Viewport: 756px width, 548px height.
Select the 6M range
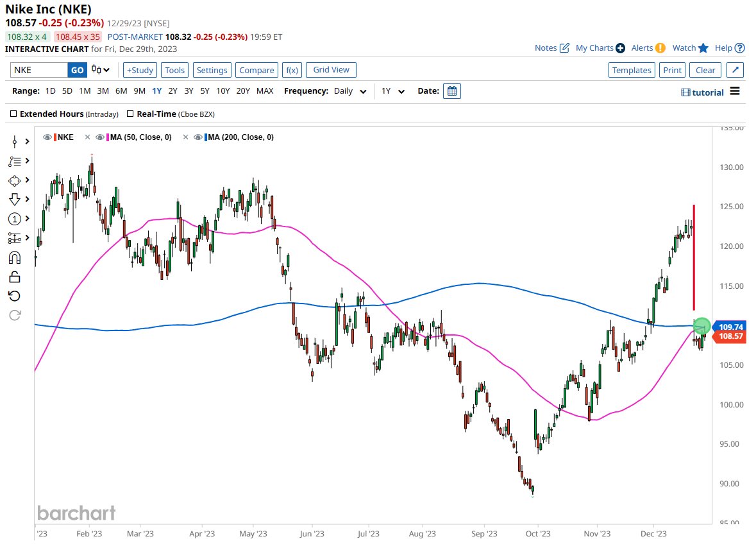click(121, 90)
